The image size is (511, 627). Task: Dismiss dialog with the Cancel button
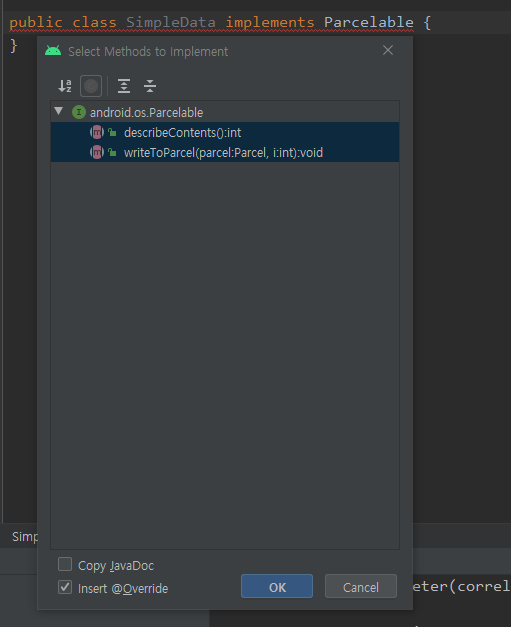(x=361, y=586)
